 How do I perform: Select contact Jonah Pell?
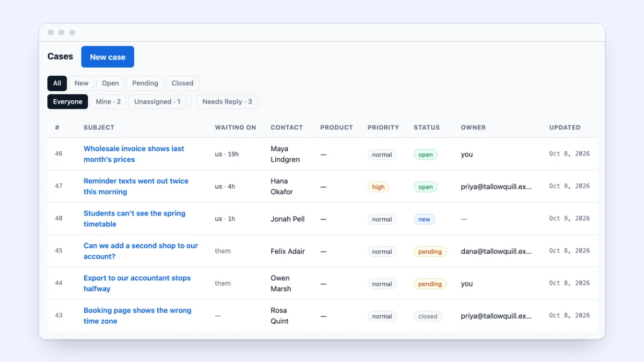coord(288,219)
